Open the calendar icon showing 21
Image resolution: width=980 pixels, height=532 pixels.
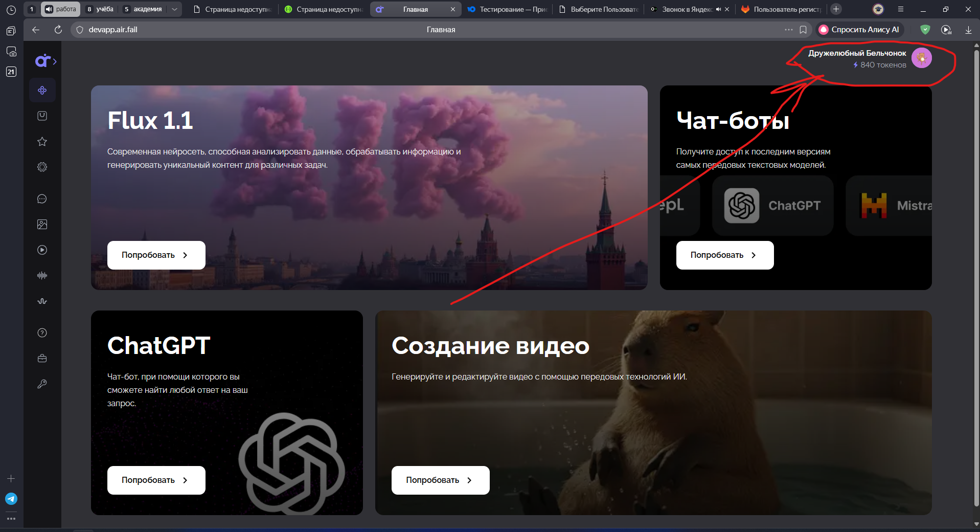click(11, 72)
